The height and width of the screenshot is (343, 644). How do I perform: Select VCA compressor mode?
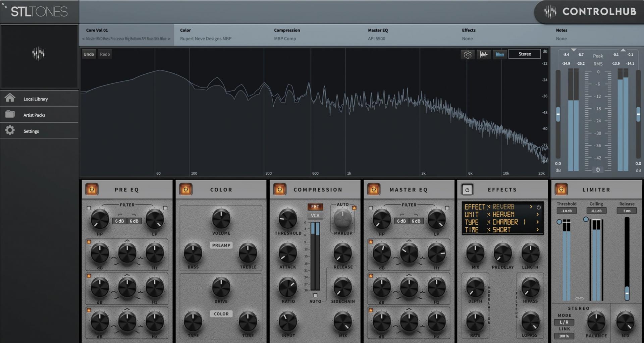(315, 216)
